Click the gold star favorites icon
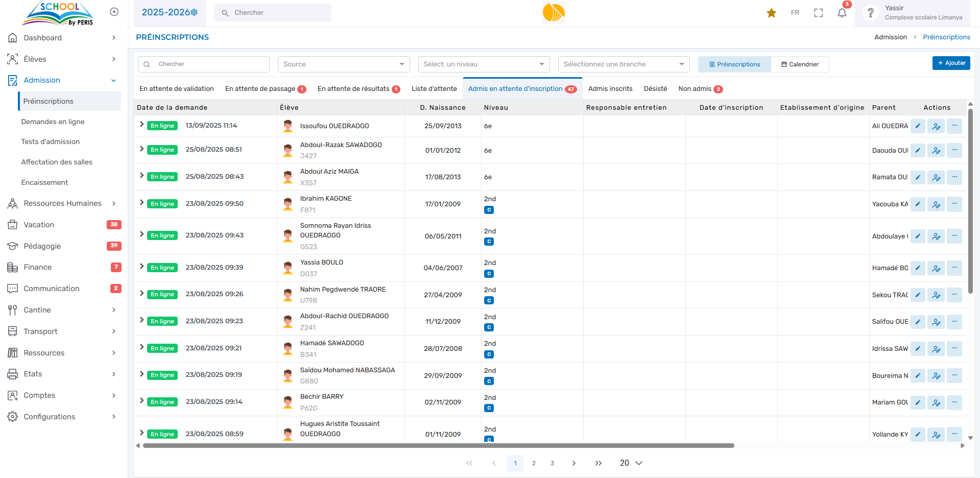980x478 pixels. click(771, 13)
